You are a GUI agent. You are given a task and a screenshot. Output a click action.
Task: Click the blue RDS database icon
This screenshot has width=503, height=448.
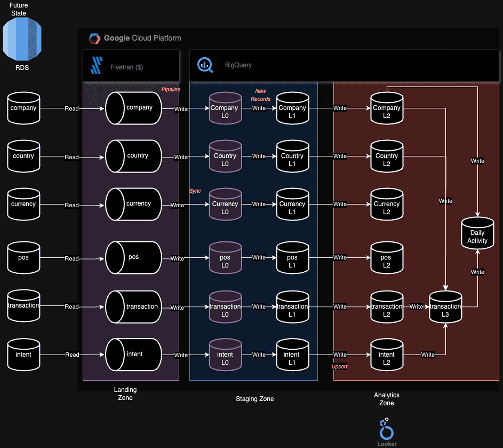tap(22, 39)
